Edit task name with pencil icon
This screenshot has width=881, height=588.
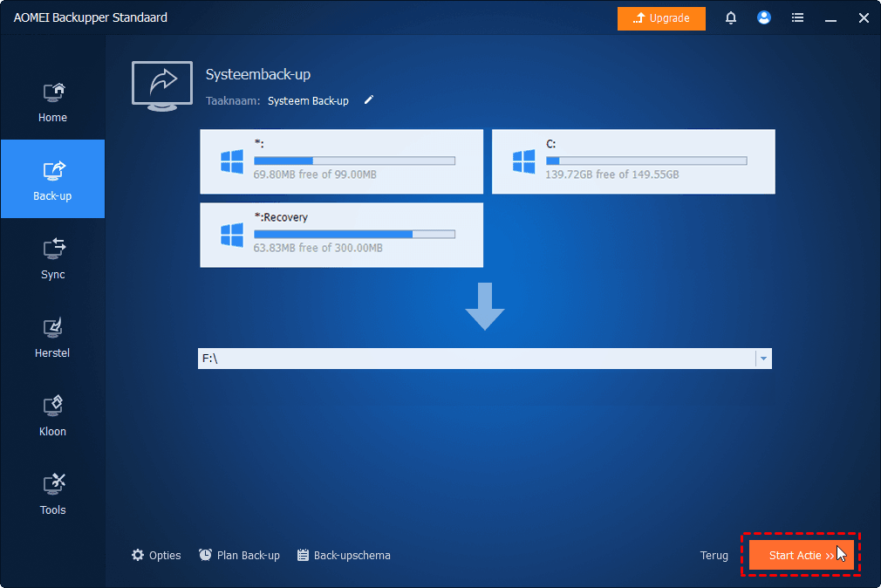point(369,100)
